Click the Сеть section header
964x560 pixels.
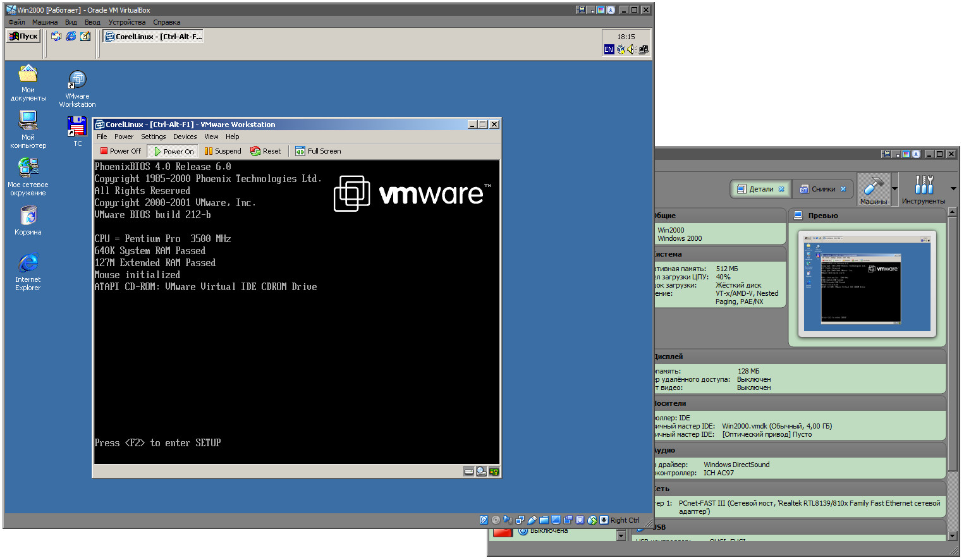pos(800,489)
